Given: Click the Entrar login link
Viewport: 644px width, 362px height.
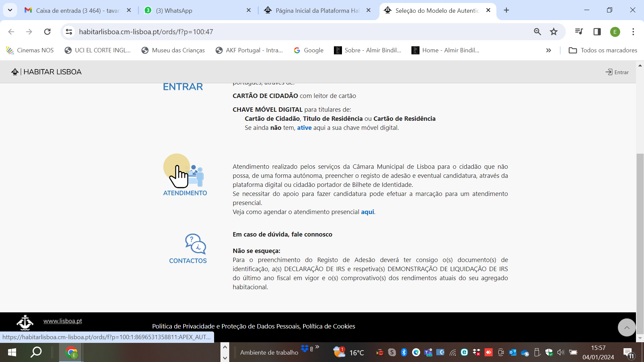Looking at the screenshot, I should point(617,72).
